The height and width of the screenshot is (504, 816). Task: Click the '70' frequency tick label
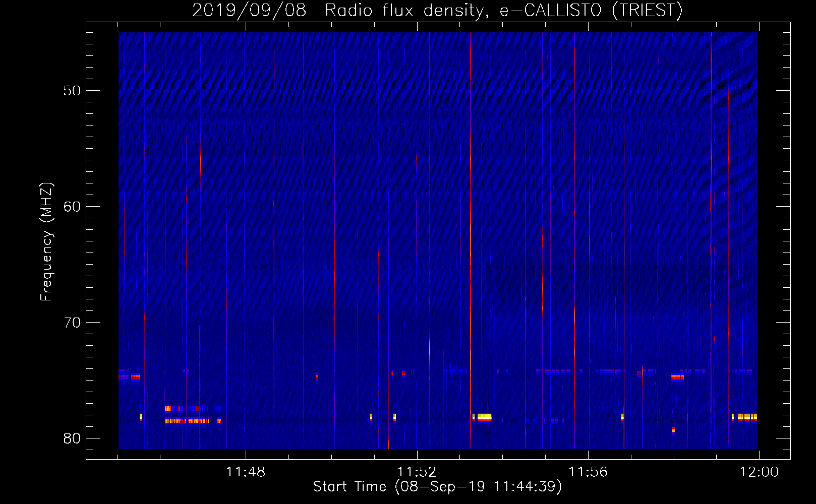click(72, 323)
